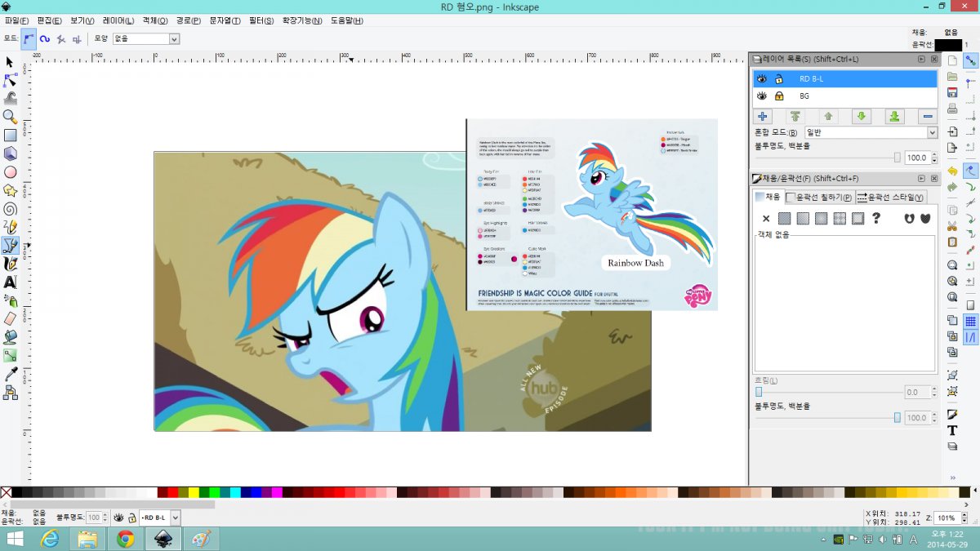Select the Calligraphy tool
Viewport: 980px width, 551px height.
point(10,264)
